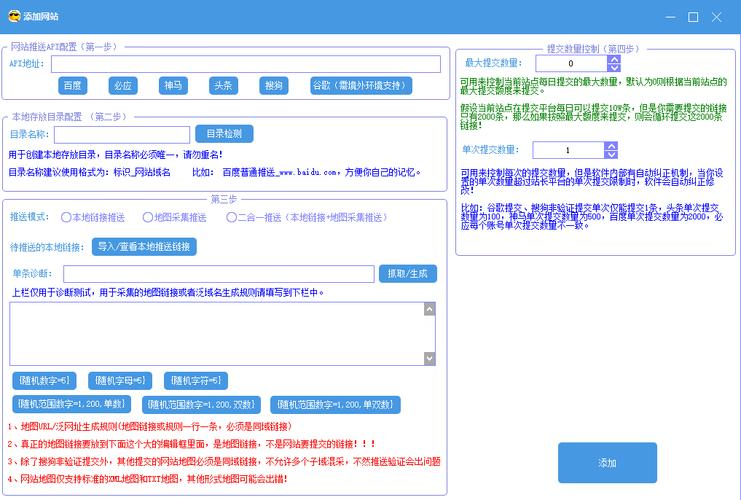Screen dimensions: 741x500
Task: Decrease 单次提交数量 with down arrow
Action: click(611, 155)
